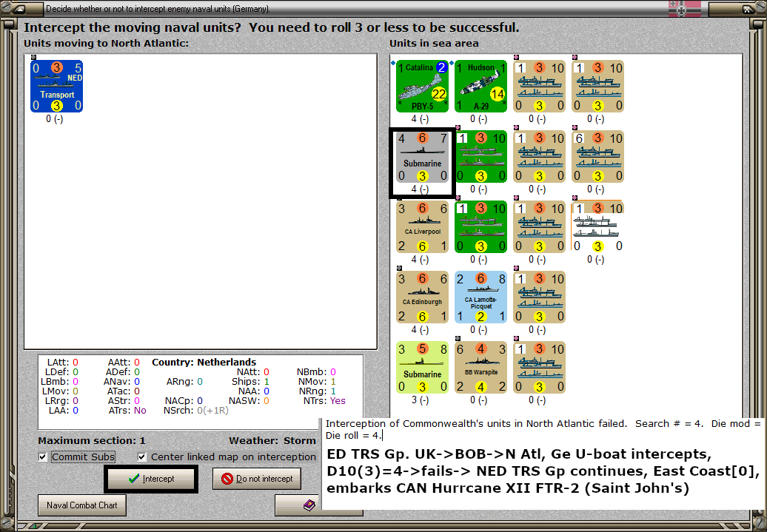Click the title bar text about intercepting naval units
The image size is (767, 532).
click(x=158, y=9)
